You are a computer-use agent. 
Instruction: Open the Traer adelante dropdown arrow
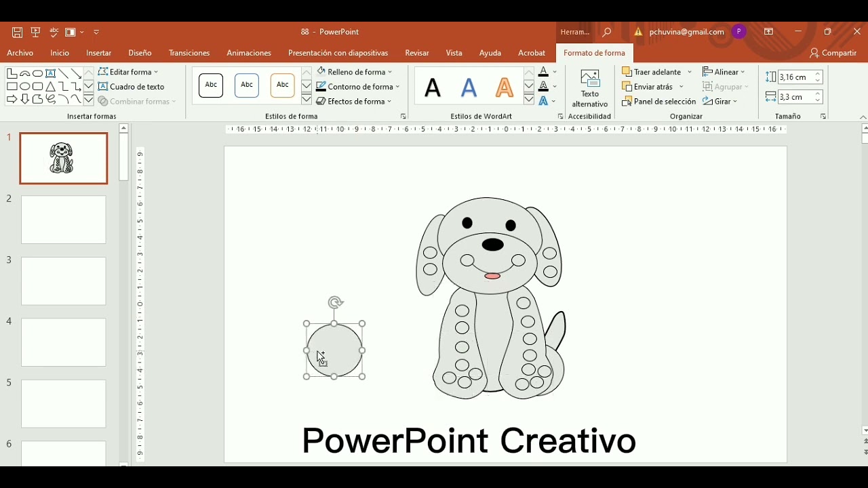(x=690, y=72)
